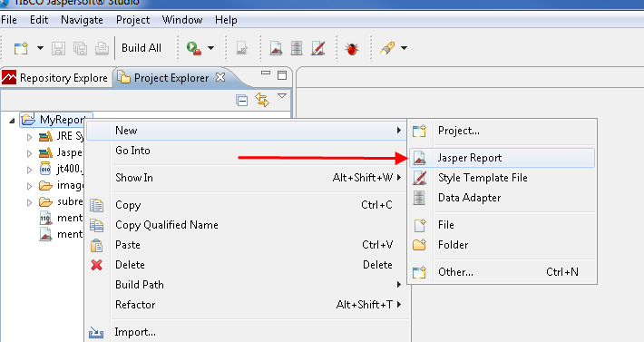Switch to the Repository Explorer tab

pyautogui.click(x=55, y=78)
